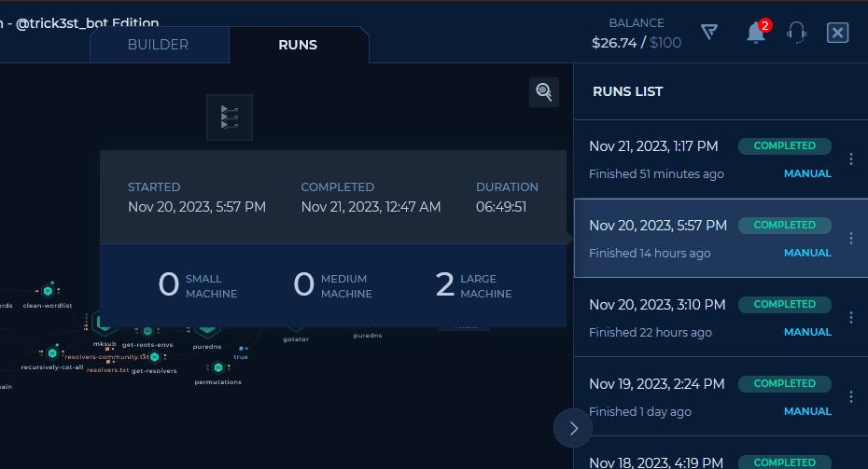Viewport: 868px width, 469px height.
Task: Click the Trickest logo icon beside balance
Action: (x=709, y=32)
